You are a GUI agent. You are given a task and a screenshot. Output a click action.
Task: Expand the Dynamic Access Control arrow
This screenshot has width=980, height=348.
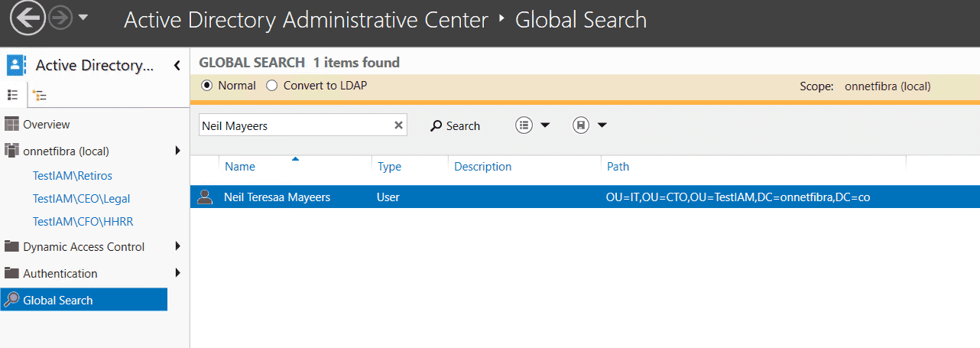pyautogui.click(x=177, y=246)
